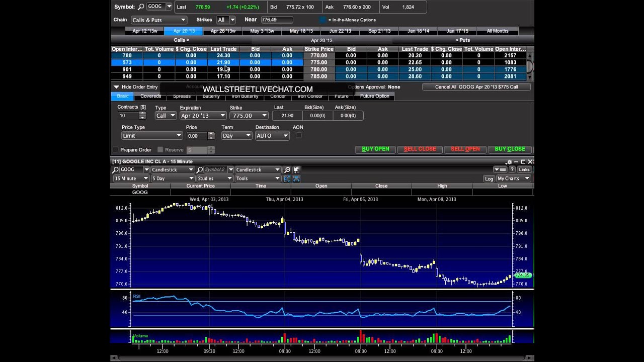
Task: Select the Apr 20 '13 expiration tab
Action: (184, 31)
